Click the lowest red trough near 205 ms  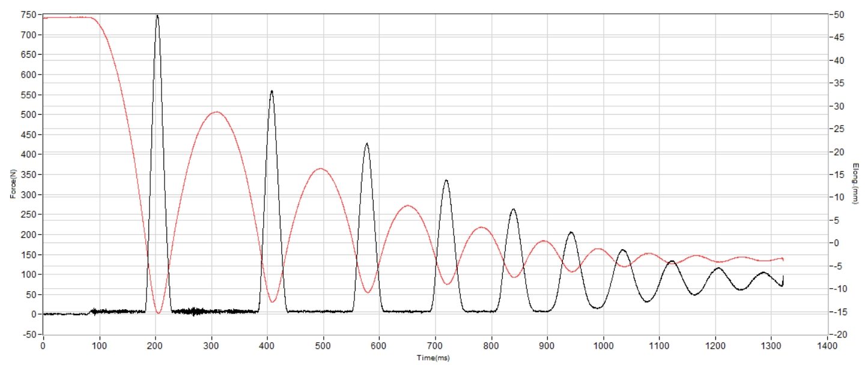159,312
